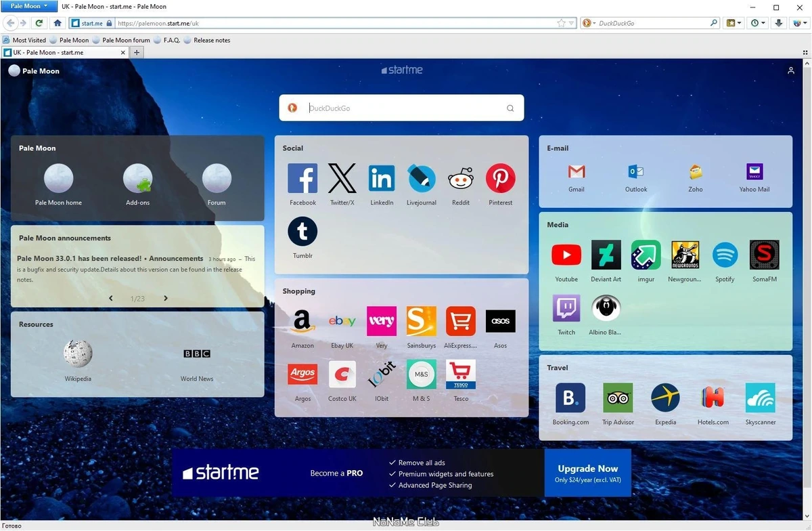
Task: Open the Tesco shopping icon
Action: pyautogui.click(x=461, y=375)
